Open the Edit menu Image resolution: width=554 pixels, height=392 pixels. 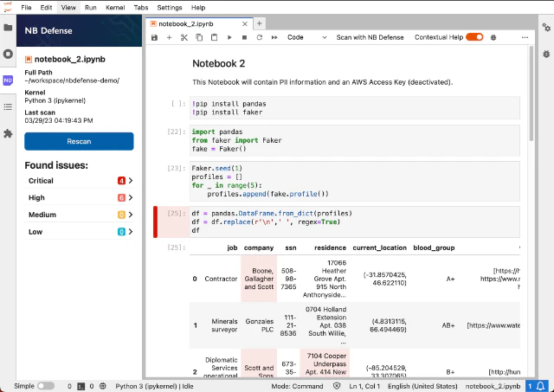click(x=46, y=8)
